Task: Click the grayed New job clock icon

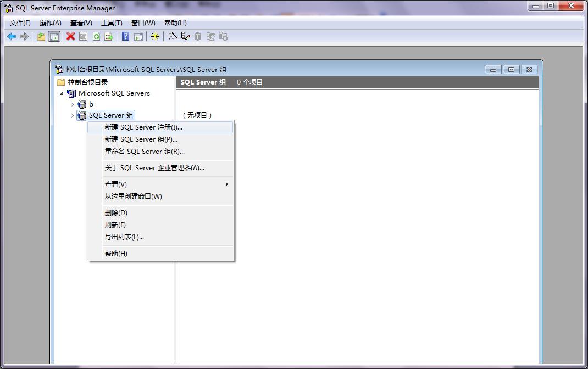Action: (223, 36)
